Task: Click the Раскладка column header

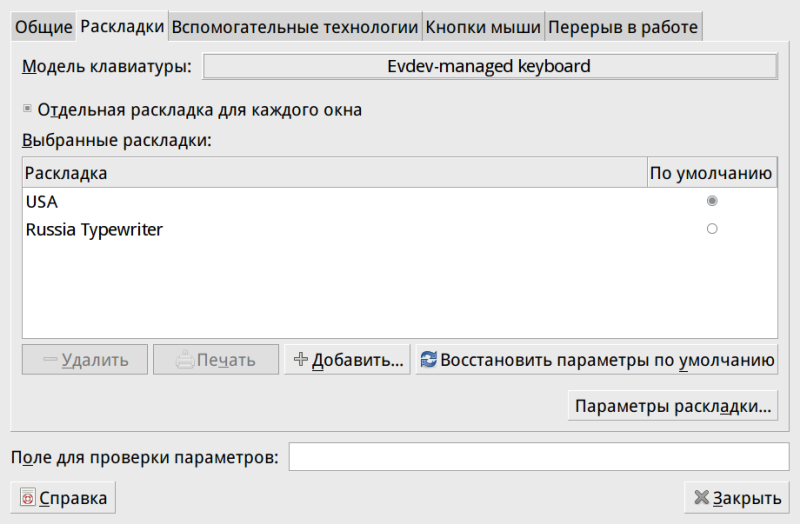Action: [335, 173]
